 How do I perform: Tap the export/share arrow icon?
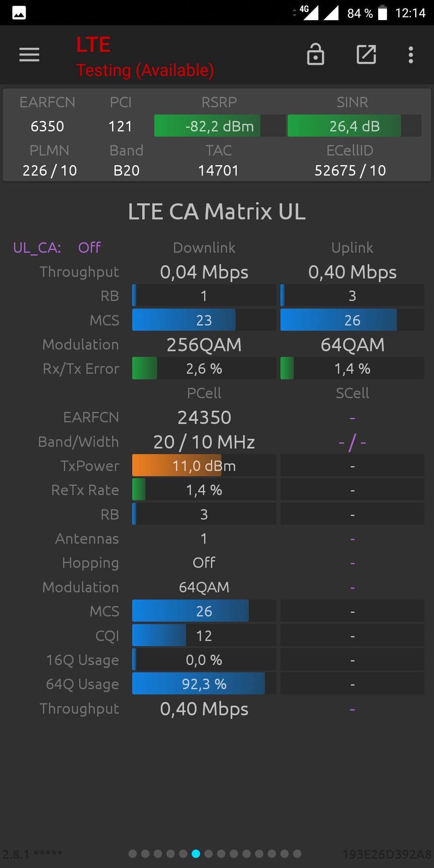point(366,54)
